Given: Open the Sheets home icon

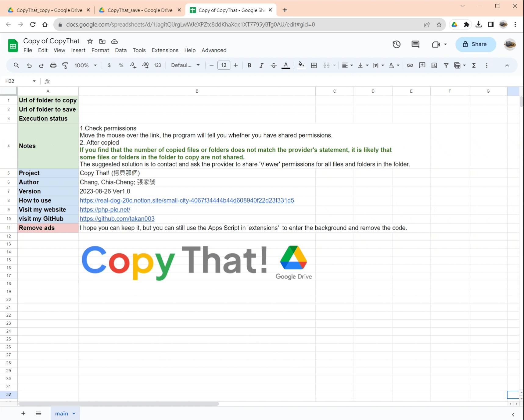Looking at the screenshot, I should pos(13,46).
